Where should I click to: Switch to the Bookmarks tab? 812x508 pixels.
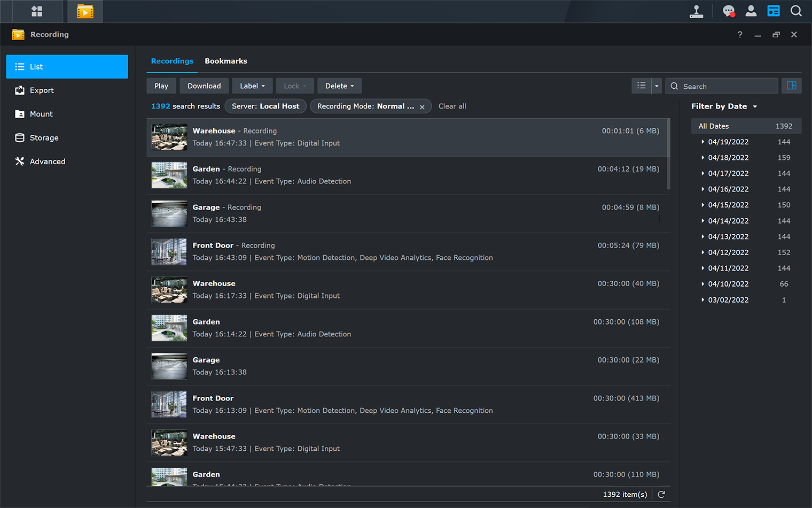[226, 61]
